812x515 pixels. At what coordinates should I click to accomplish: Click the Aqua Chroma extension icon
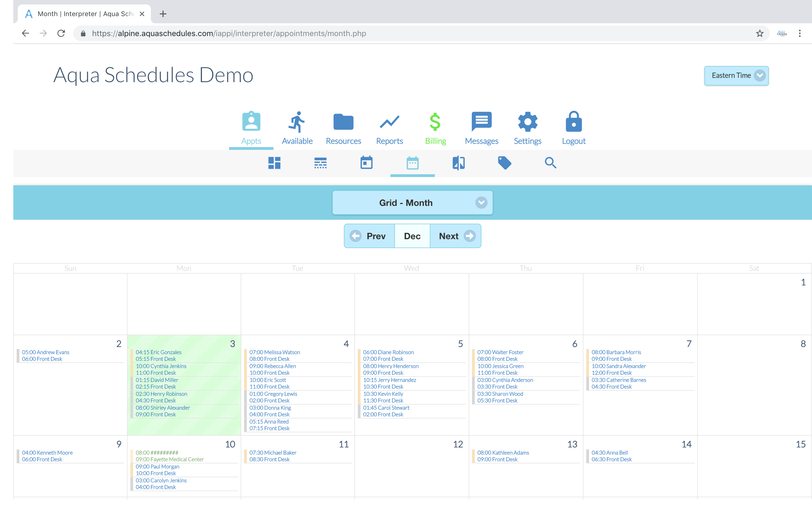(782, 33)
